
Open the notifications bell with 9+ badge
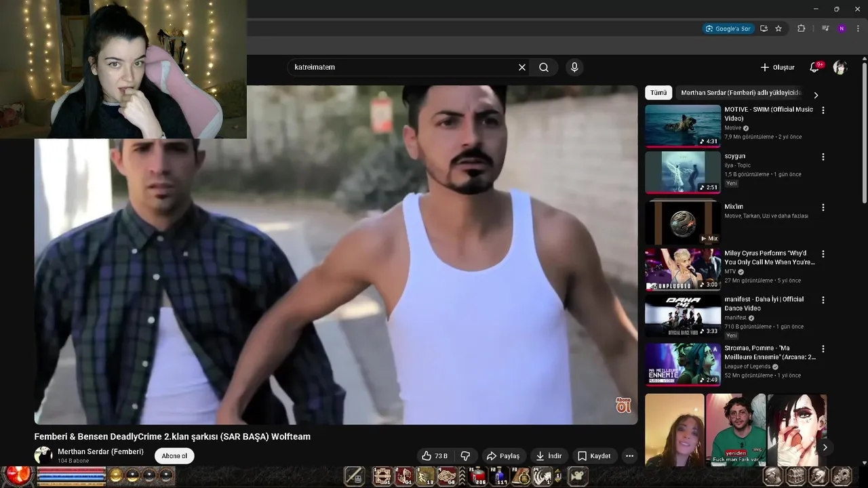[x=815, y=67]
